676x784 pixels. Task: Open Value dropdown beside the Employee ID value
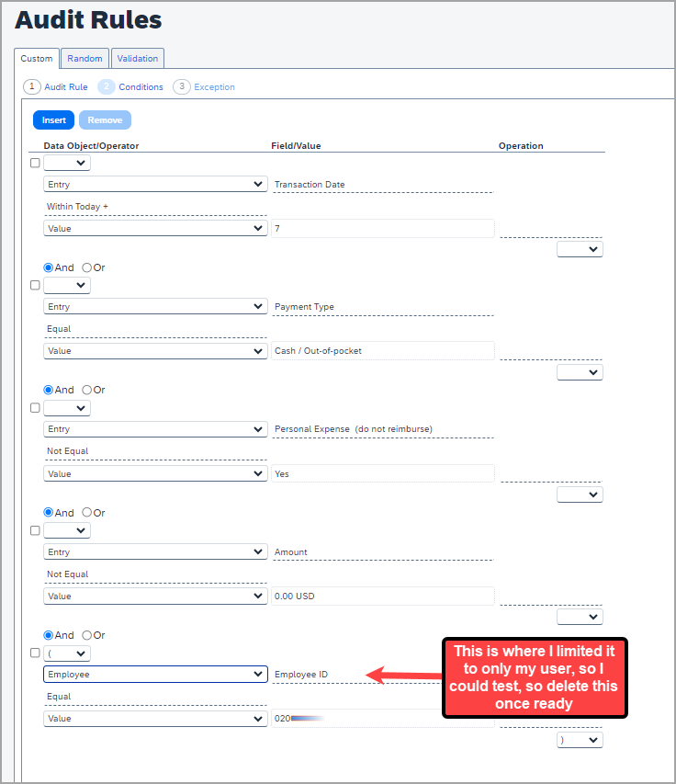[x=155, y=719]
